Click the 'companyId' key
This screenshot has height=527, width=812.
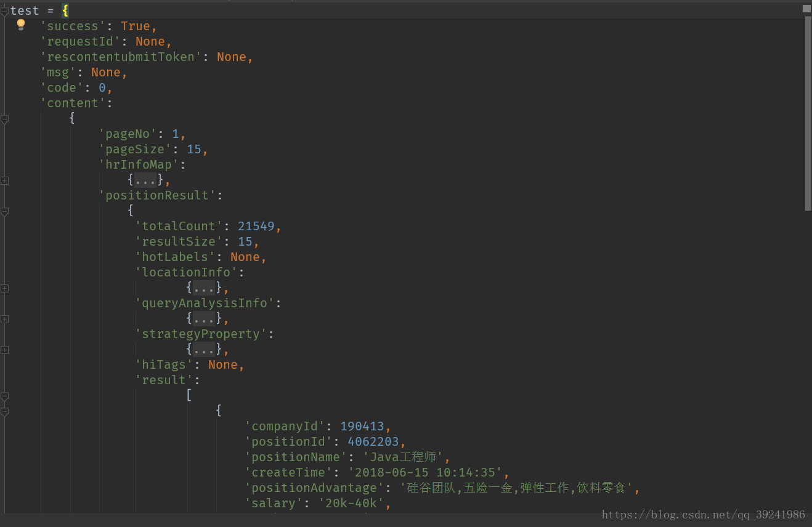285,426
